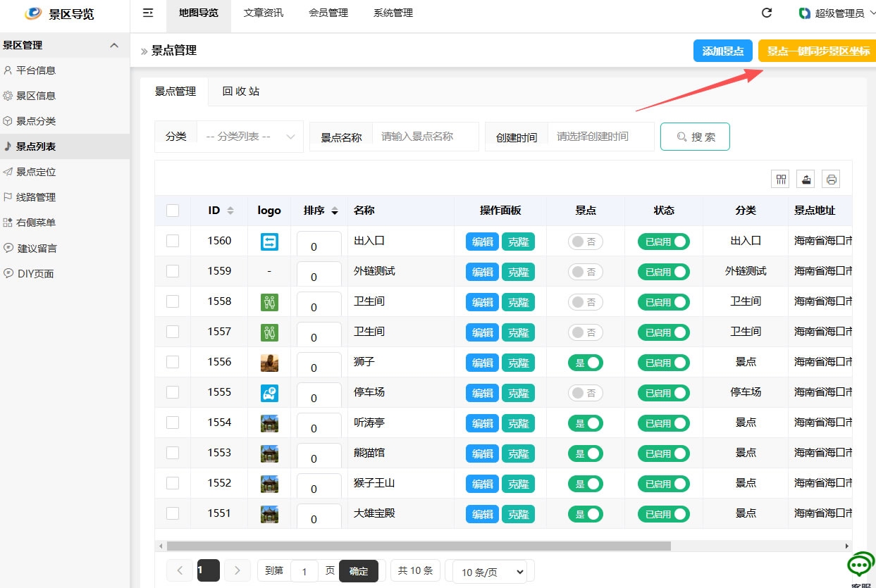Click the export icon in table toolbar
The image size is (876, 588).
(806, 179)
